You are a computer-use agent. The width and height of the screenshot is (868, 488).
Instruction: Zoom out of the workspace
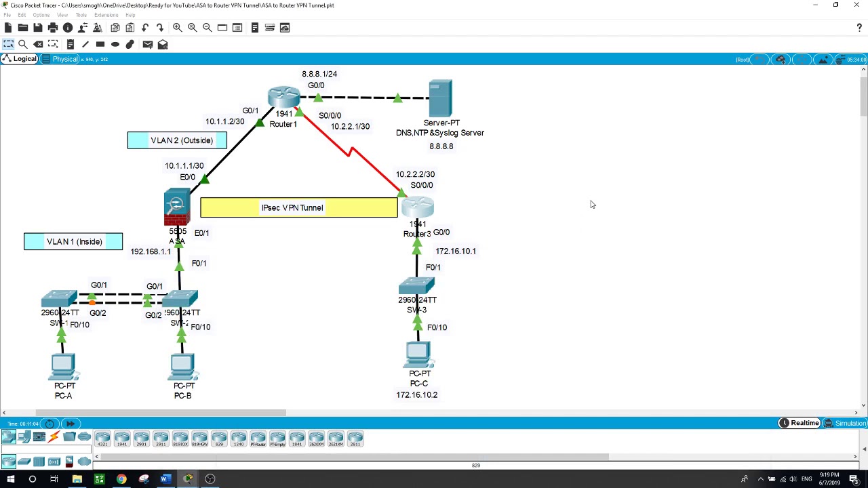pos(207,28)
